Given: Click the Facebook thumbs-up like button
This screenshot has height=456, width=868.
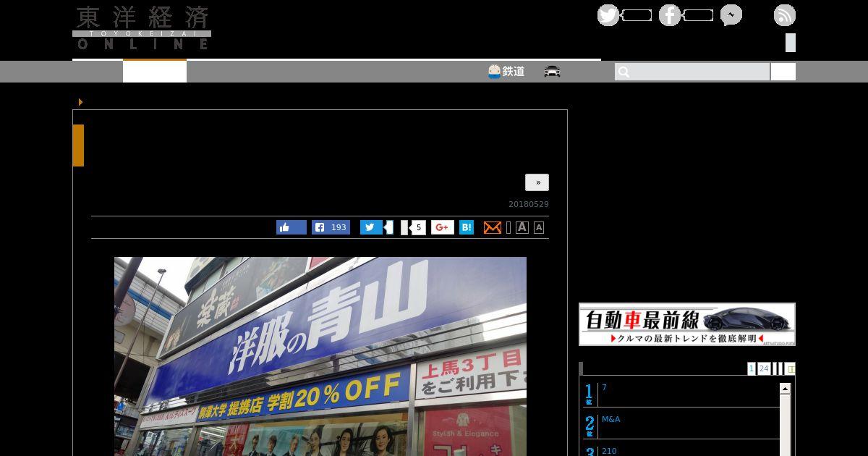Looking at the screenshot, I should [292, 227].
